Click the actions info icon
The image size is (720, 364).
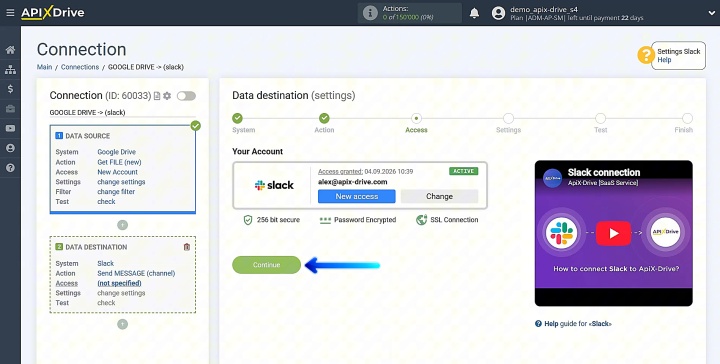(370, 13)
